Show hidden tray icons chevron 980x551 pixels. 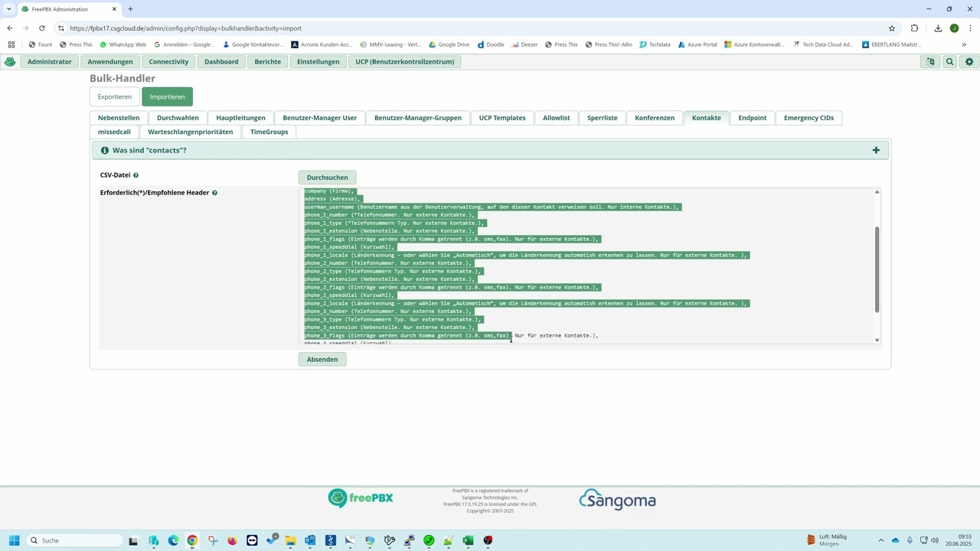click(x=880, y=540)
